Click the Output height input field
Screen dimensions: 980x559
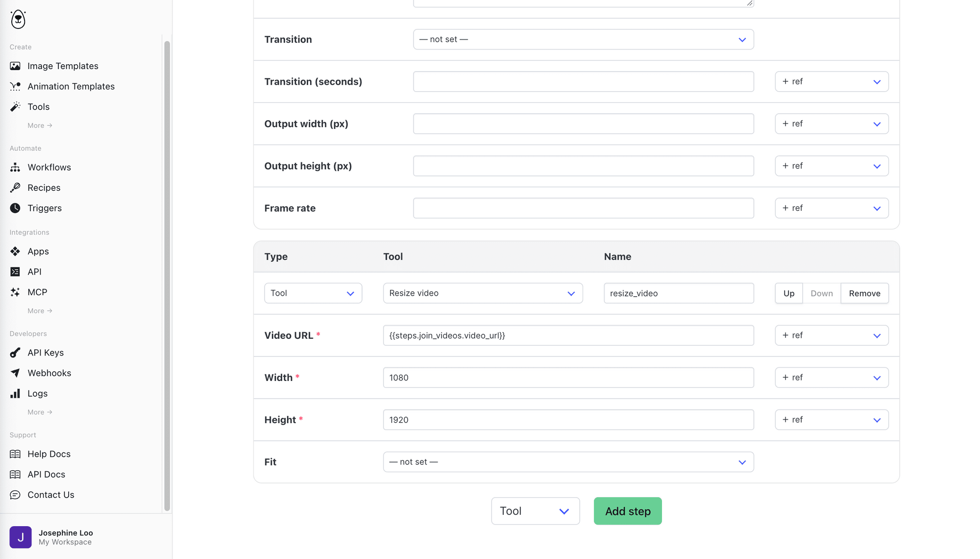pyautogui.click(x=583, y=166)
